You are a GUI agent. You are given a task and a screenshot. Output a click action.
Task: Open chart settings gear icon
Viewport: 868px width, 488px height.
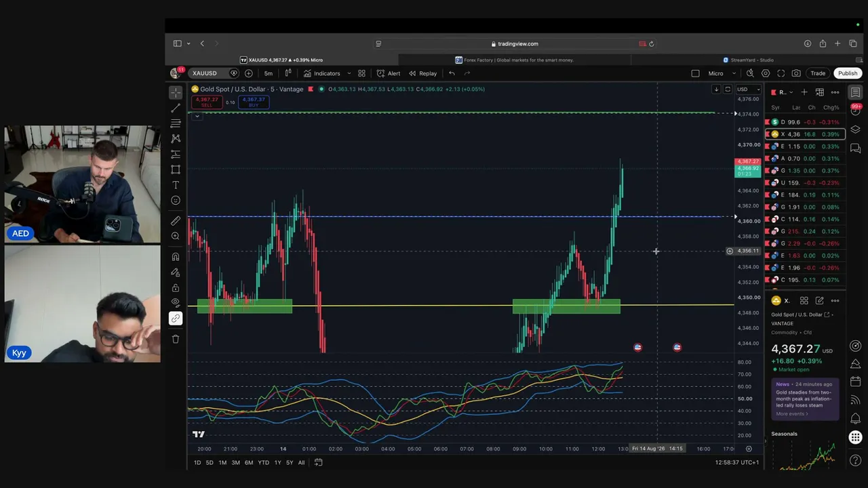766,73
